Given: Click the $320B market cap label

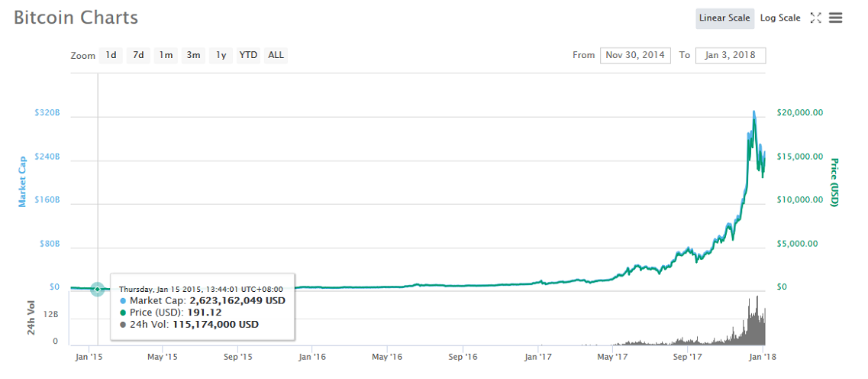Looking at the screenshot, I should click(47, 113).
